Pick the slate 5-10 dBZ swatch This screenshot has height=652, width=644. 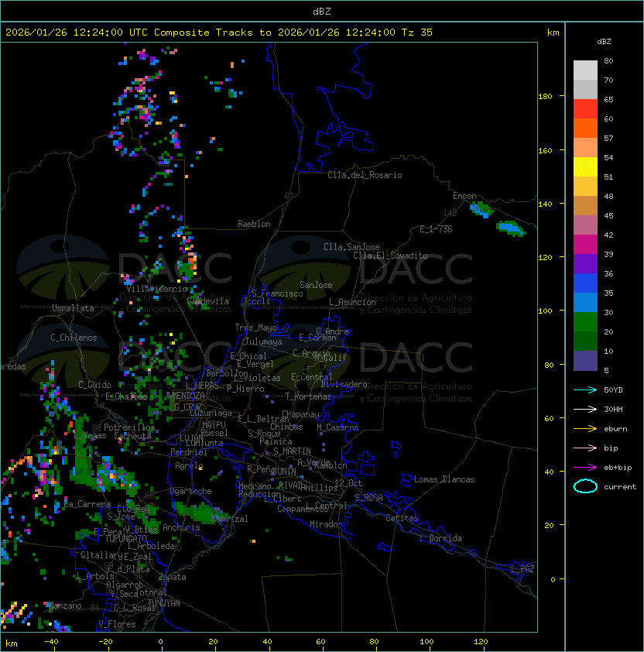pyautogui.click(x=585, y=361)
